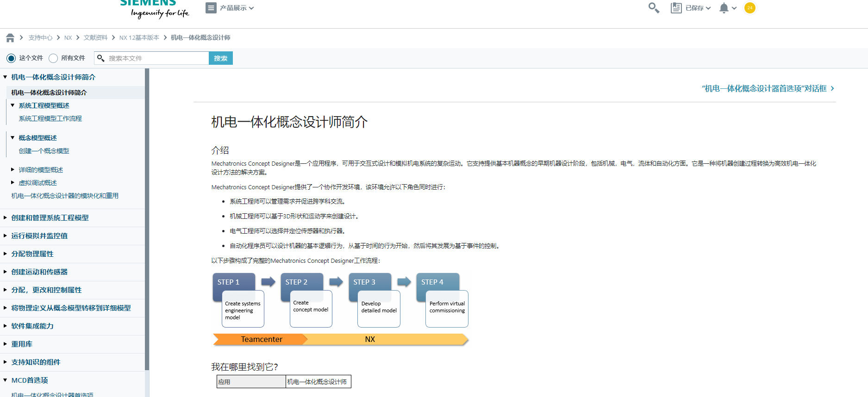The height and width of the screenshot is (397, 868).
Task: Click the STEP 1 workflow box
Action: tap(238, 300)
